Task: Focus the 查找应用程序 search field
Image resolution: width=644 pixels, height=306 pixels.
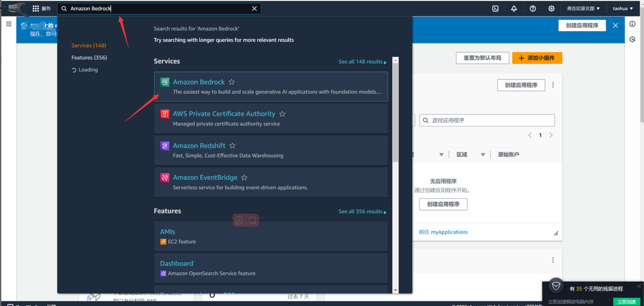Action: (x=487, y=120)
